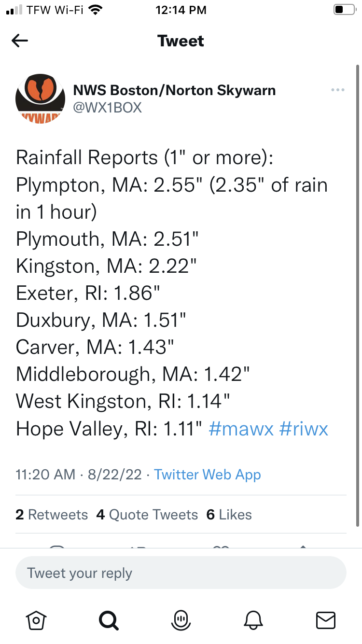View the 2 Retweets list
The image size is (362, 644).
(x=52, y=515)
